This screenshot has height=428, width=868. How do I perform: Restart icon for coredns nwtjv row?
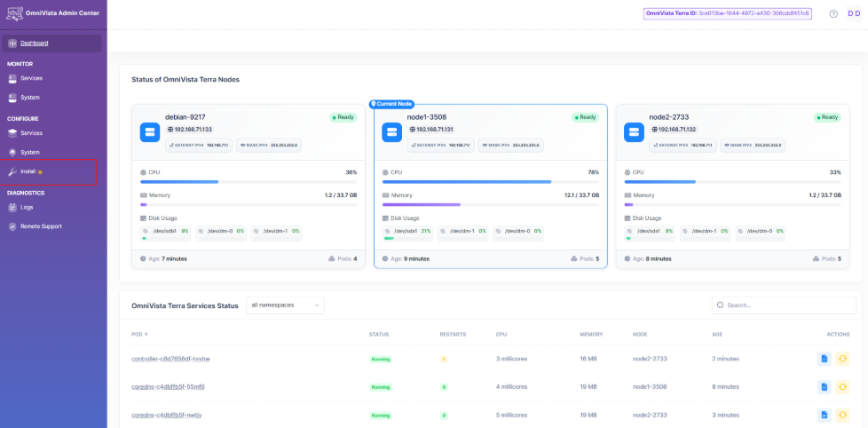pyautogui.click(x=842, y=415)
